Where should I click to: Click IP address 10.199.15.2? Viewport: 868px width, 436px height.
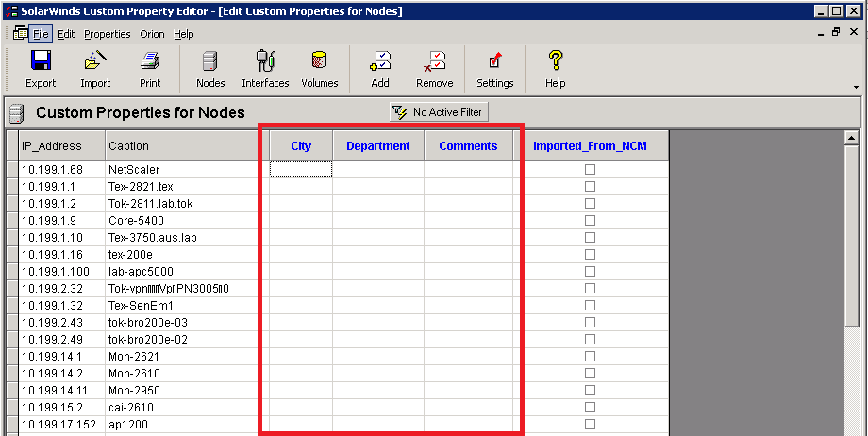52,407
